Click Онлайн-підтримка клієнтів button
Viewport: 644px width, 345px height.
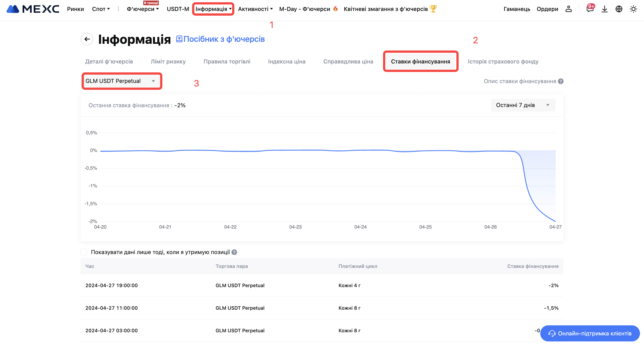click(590, 333)
